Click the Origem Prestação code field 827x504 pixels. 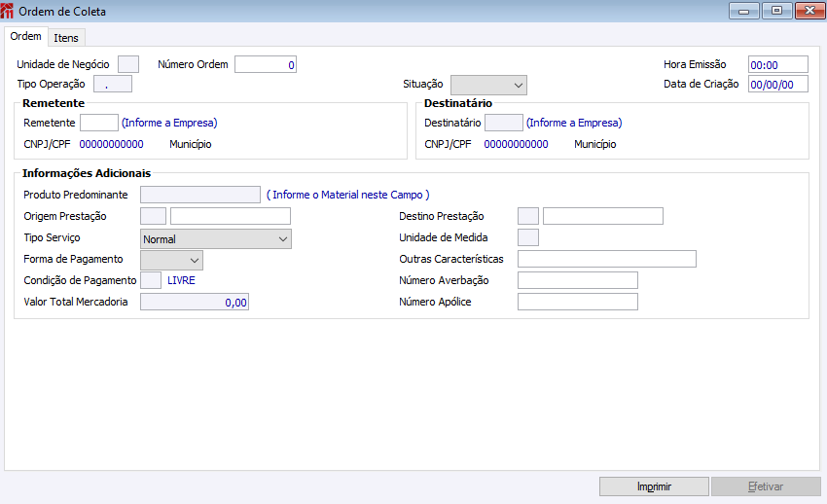tap(153, 216)
